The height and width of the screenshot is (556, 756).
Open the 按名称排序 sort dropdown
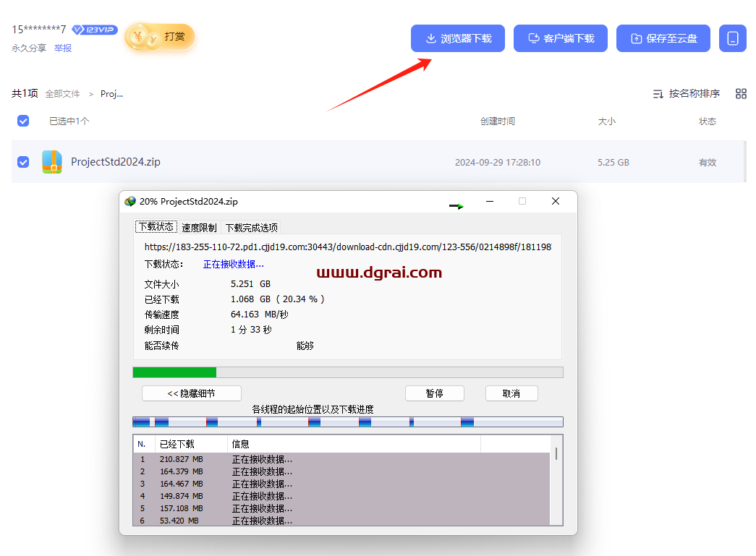pos(693,94)
